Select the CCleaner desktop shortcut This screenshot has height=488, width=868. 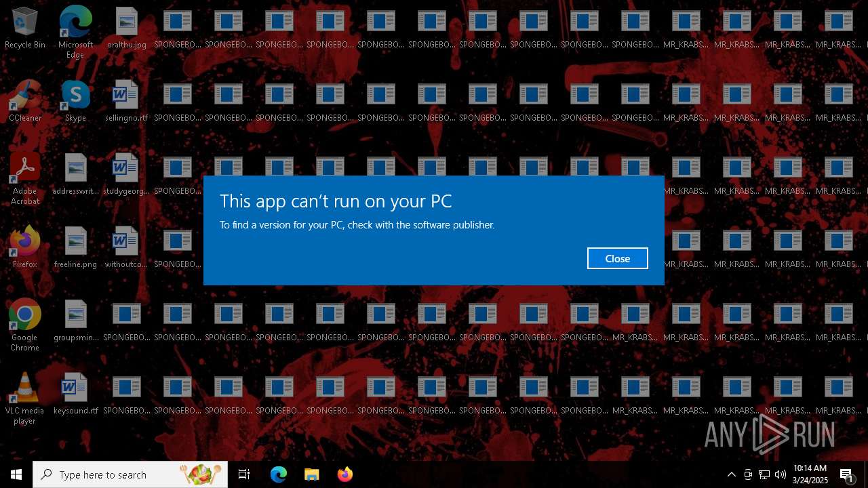(x=25, y=102)
